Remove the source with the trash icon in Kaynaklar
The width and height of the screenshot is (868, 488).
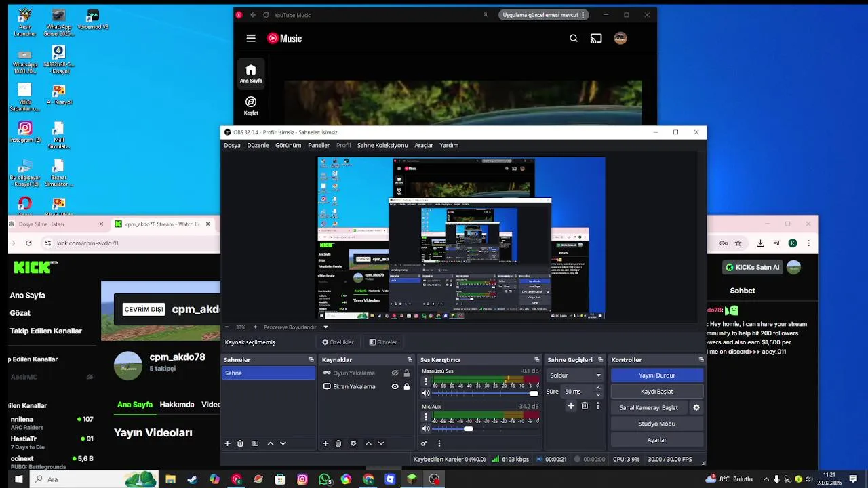pos(338,443)
